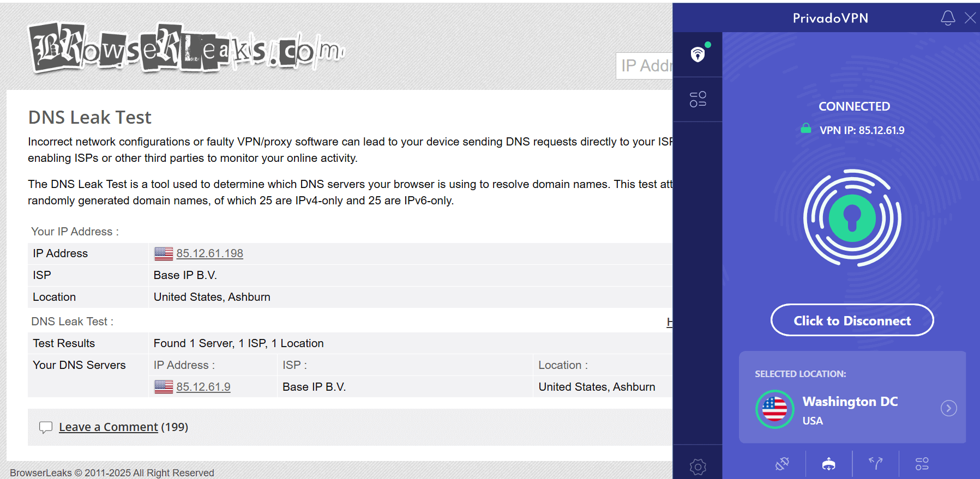Open the sidebar toggles preferences icon

(698, 99)
